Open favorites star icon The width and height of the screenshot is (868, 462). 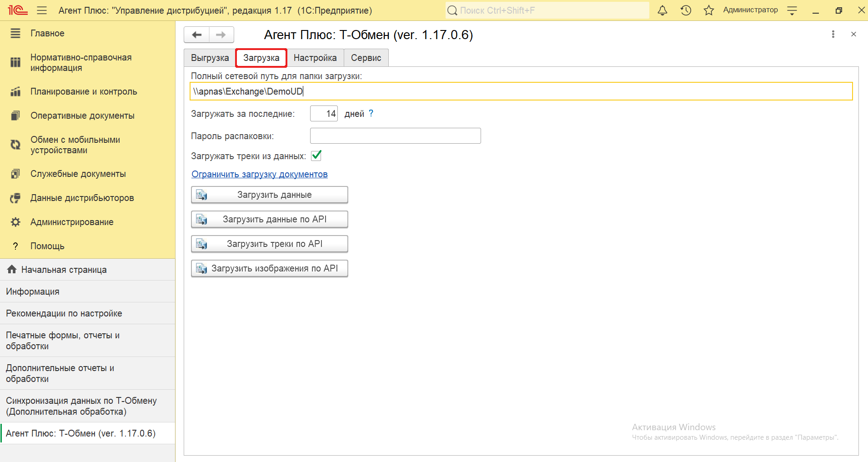point(708,10)
